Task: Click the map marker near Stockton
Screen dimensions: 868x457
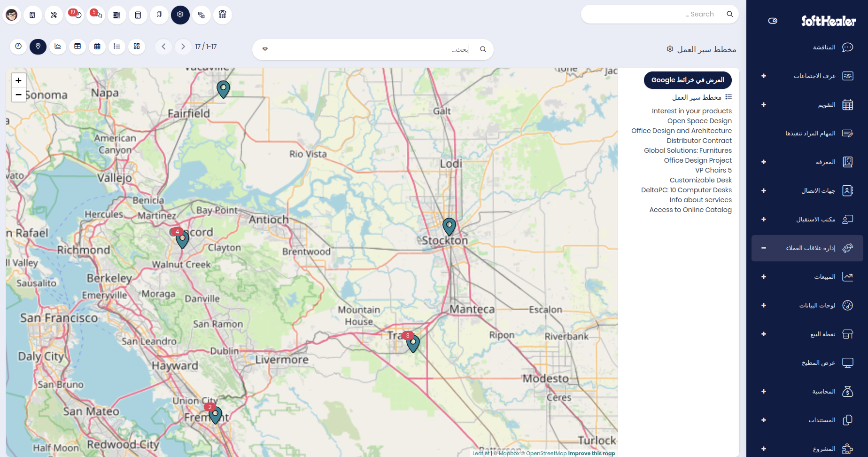Action: 449,227
